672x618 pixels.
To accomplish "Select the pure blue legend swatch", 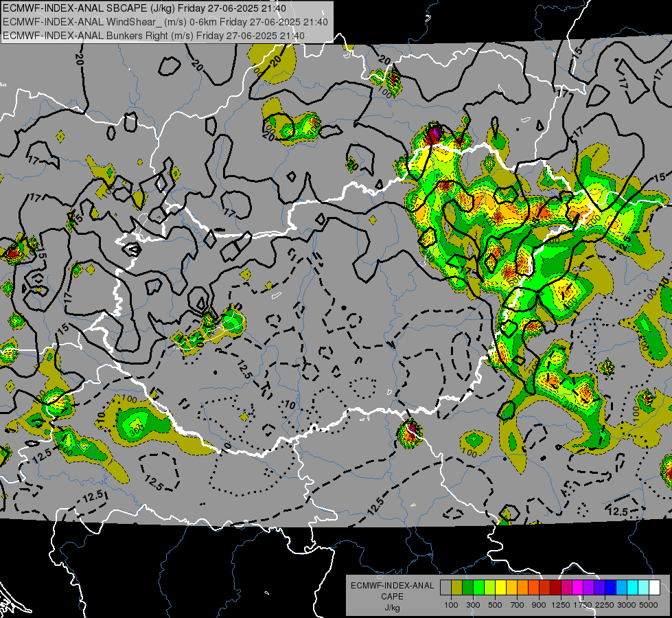I will [610, 587].
